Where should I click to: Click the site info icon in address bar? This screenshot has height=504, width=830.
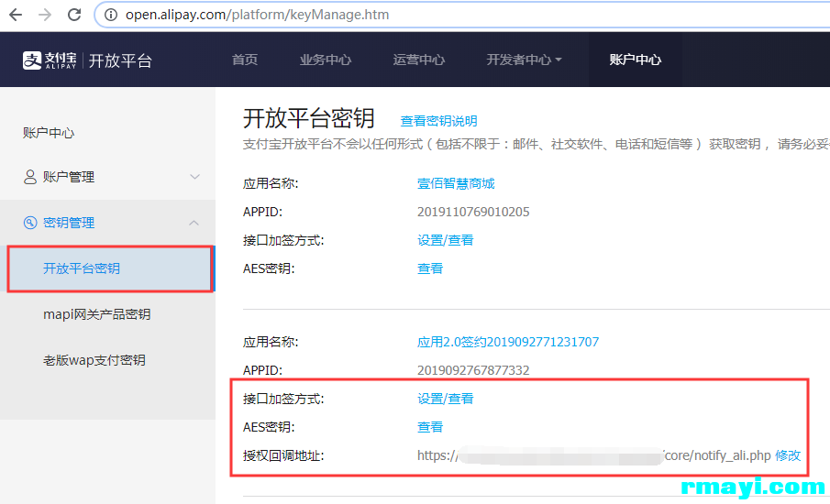111,15
